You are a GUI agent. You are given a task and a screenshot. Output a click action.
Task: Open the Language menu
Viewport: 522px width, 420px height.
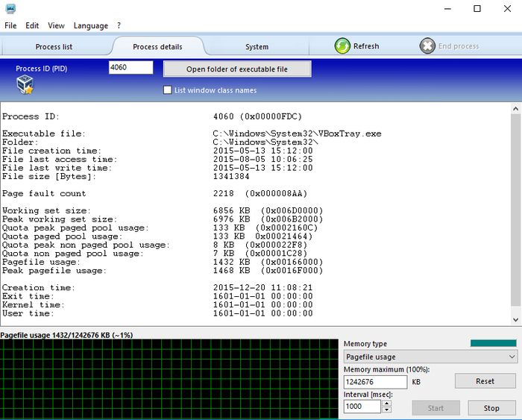pos(90,25)
